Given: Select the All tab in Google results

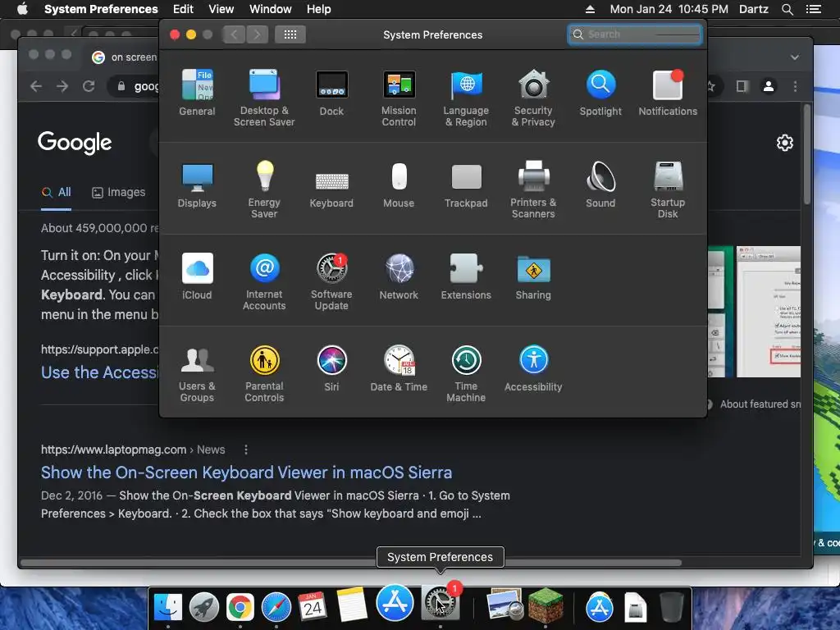Looking at the screenshot, I should click(57, 192).
